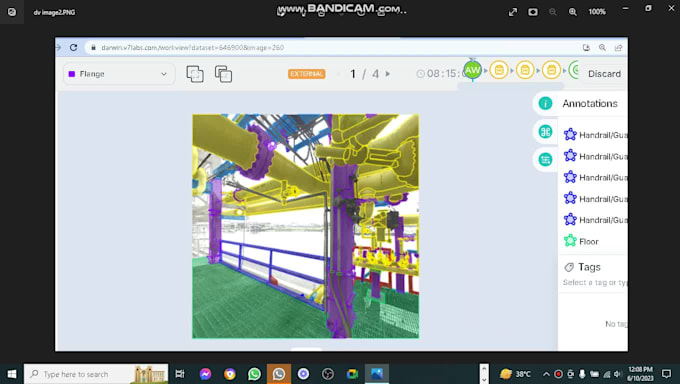Viewport: 680px width, 384px height.
Task: Click the EXTERNAL orange badge
Action: [307, 74]
